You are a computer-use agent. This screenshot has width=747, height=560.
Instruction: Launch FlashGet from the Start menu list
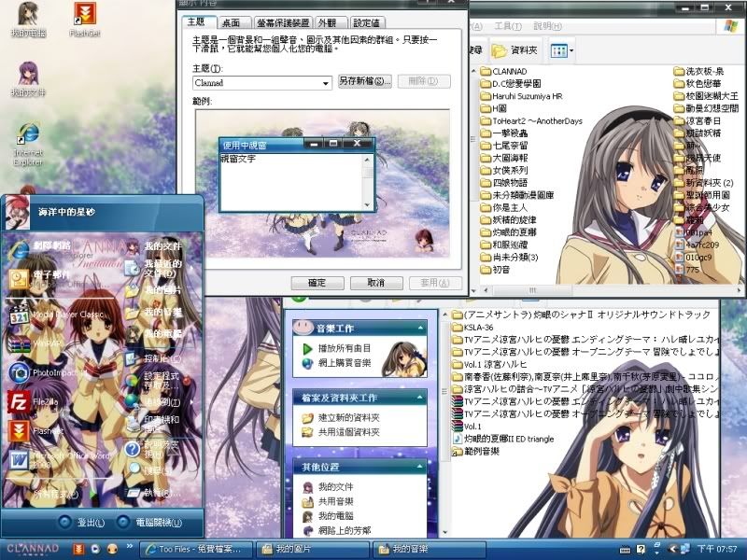point(35,430)
